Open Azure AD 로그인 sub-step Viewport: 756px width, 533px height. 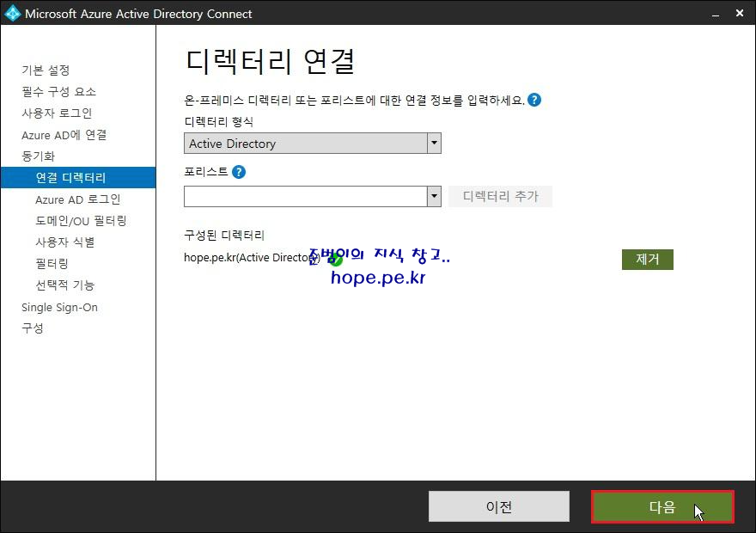[x=78, y=199]
